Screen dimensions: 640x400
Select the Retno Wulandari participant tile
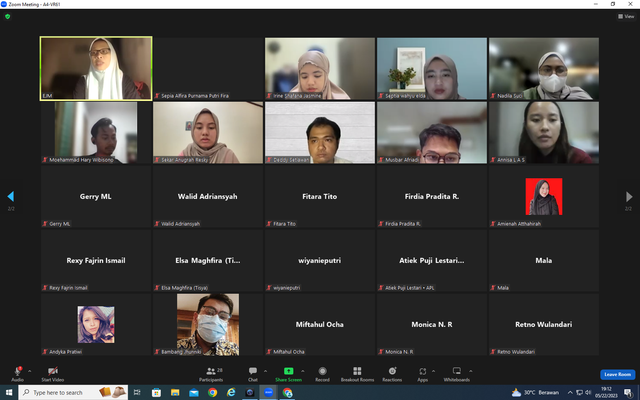click(544, 324)
